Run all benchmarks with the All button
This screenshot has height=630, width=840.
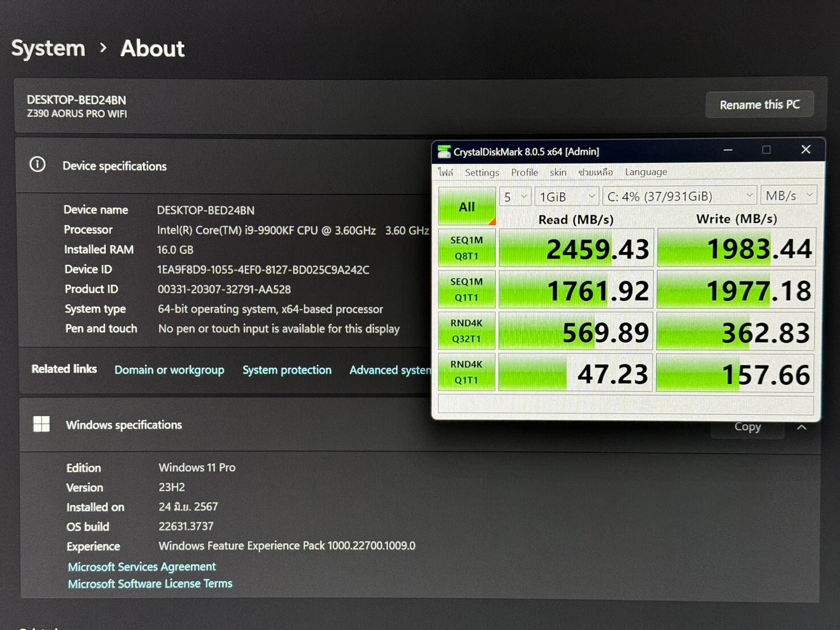click(466, 206)
